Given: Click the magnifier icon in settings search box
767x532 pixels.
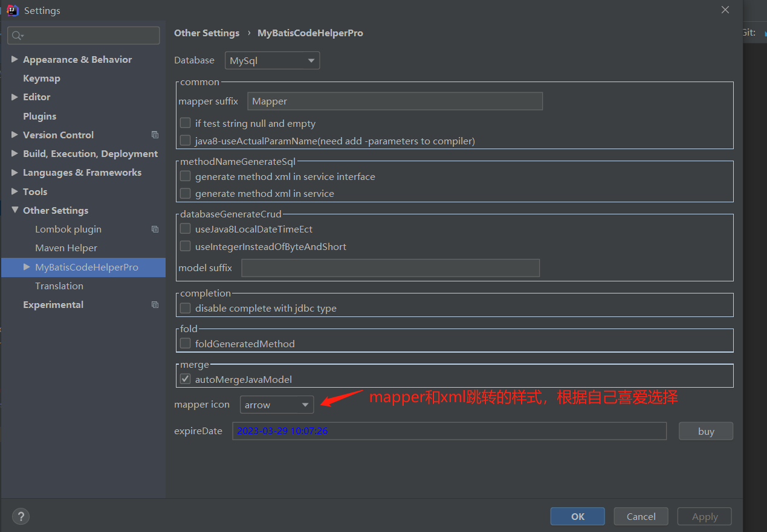Looking at the screenshot, I should [16, 35].
